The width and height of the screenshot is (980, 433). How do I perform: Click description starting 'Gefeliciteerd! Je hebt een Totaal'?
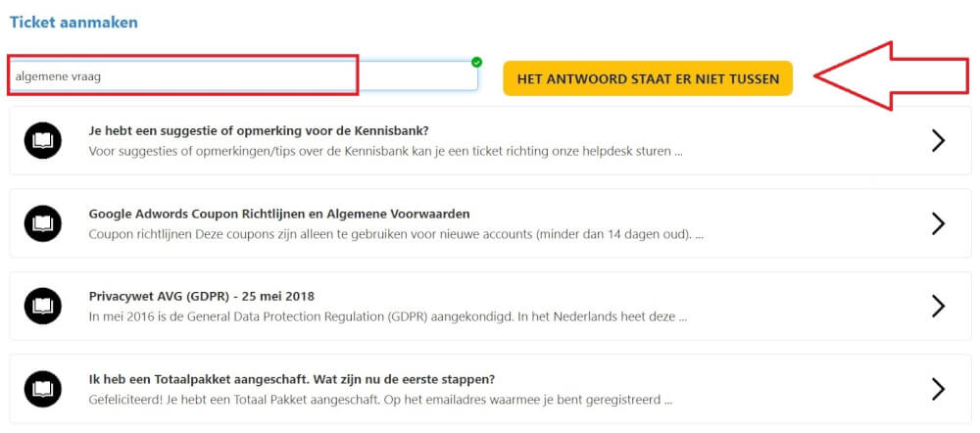(x=380, y=400)
